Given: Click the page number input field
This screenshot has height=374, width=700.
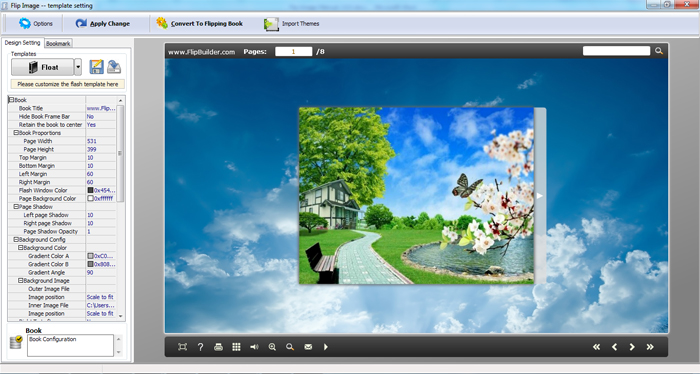Looking at the screenshot, I should (293, 52).
